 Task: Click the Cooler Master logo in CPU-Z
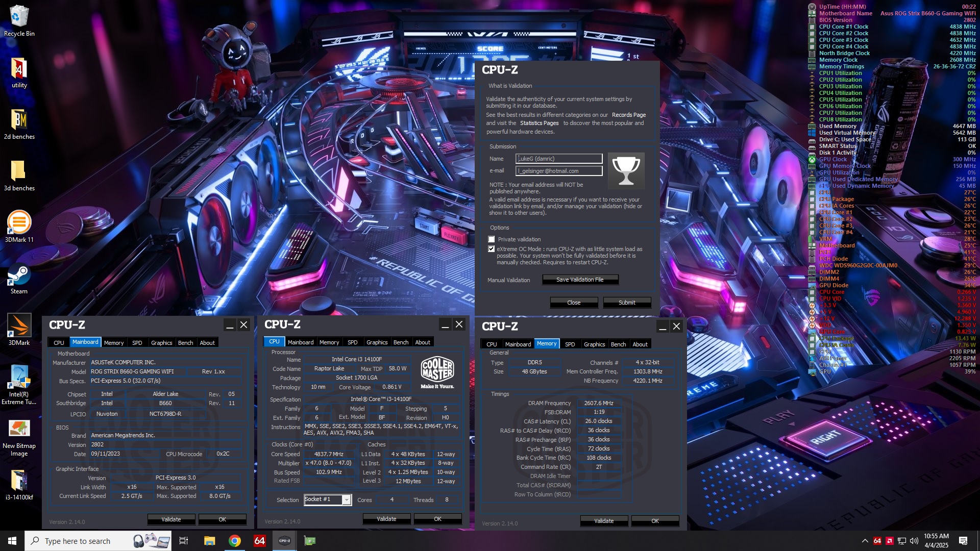[437, 372]
